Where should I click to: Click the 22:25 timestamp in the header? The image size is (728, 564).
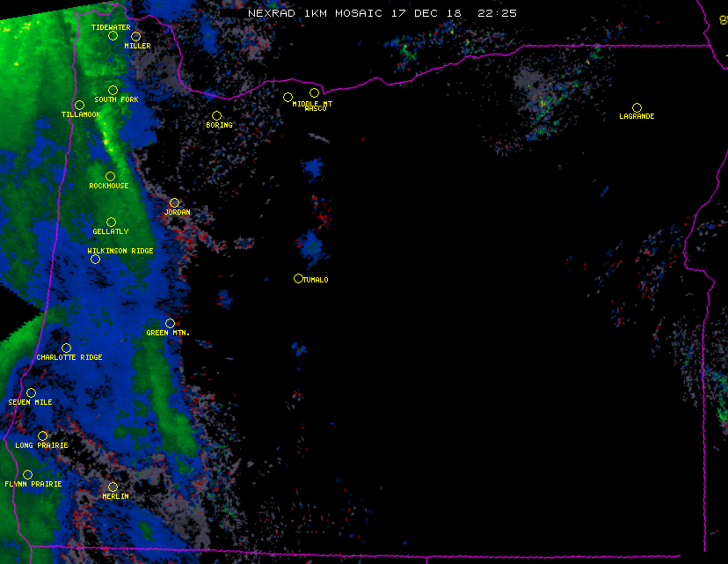pos(497,13)
